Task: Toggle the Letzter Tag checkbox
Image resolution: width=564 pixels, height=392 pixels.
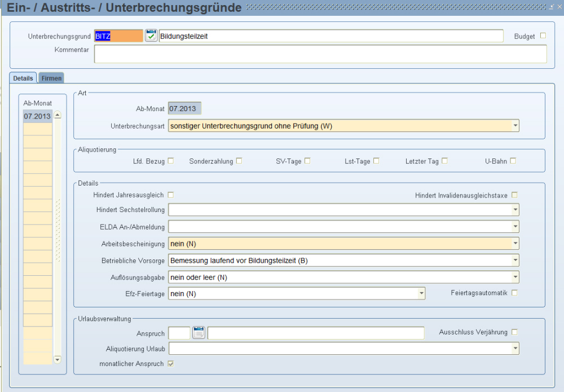Action: coord(444,161)
